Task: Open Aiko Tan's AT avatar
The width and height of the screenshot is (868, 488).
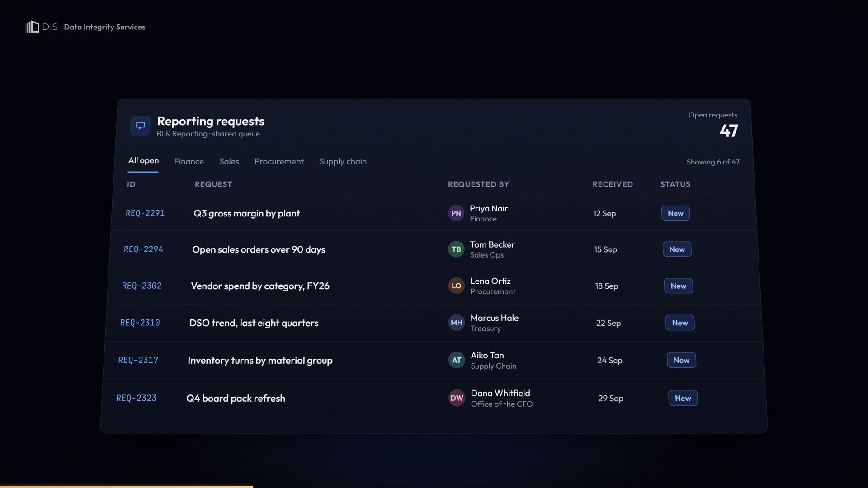Action: (457, 361)
